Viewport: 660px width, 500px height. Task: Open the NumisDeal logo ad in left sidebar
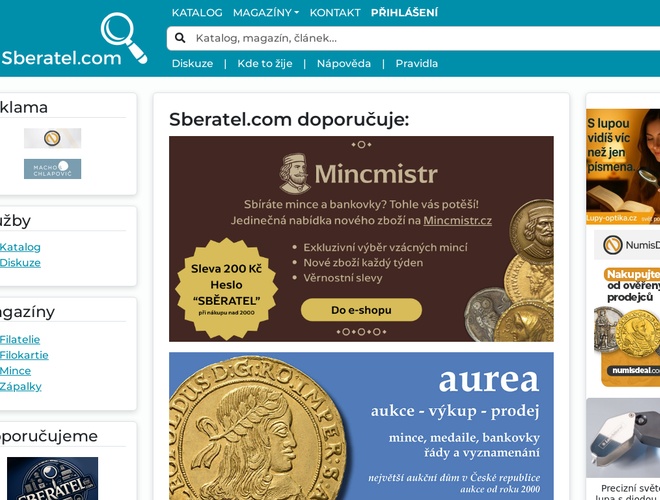tap(52, 138)
